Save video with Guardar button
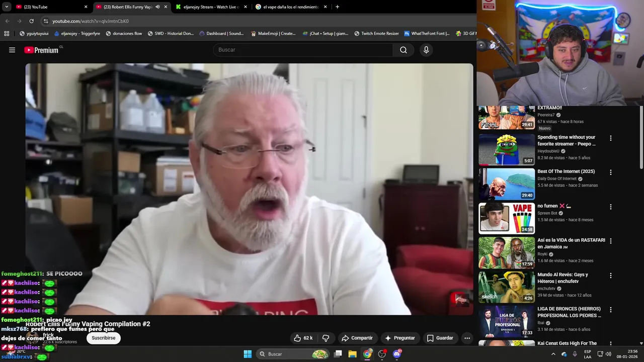The image size is (644, 362). pyautogui.click(x=440, y=338)
